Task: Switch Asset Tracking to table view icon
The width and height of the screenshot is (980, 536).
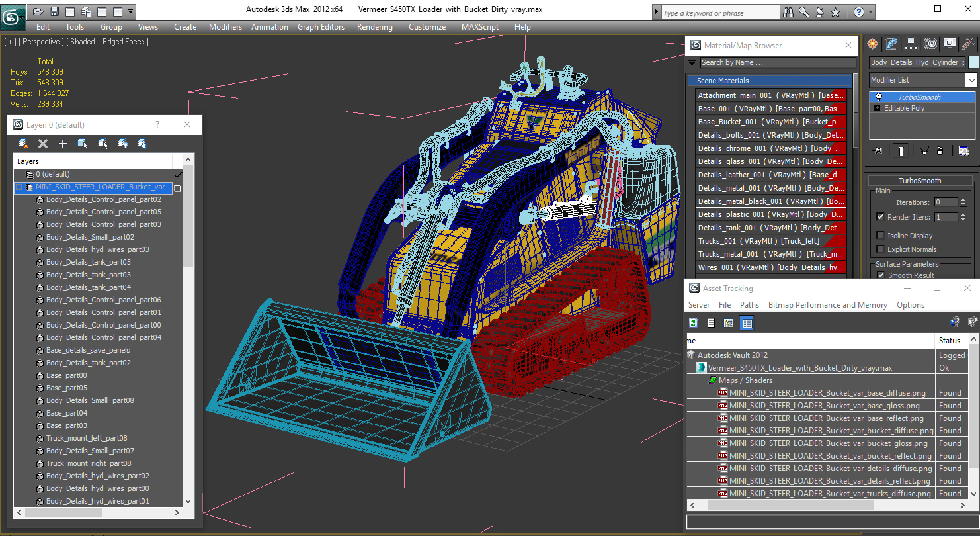Action: click(x=747, y=323)
